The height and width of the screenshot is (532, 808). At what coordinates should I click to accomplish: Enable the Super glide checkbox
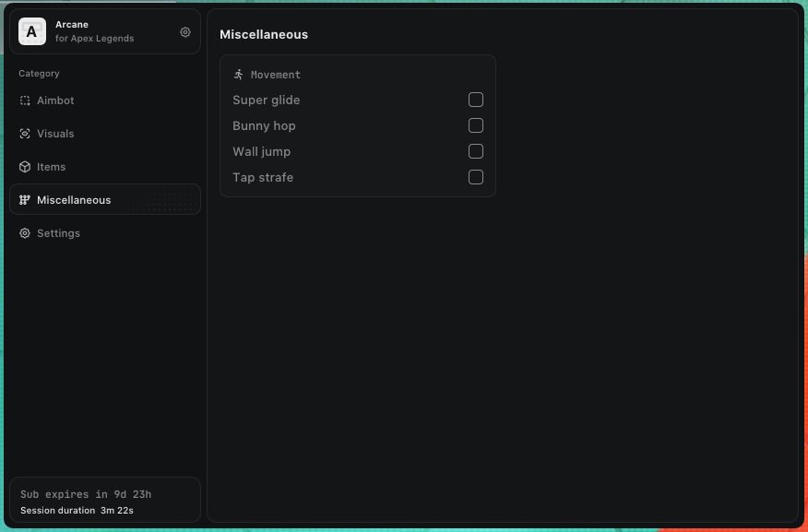click(x=476, y=100)
